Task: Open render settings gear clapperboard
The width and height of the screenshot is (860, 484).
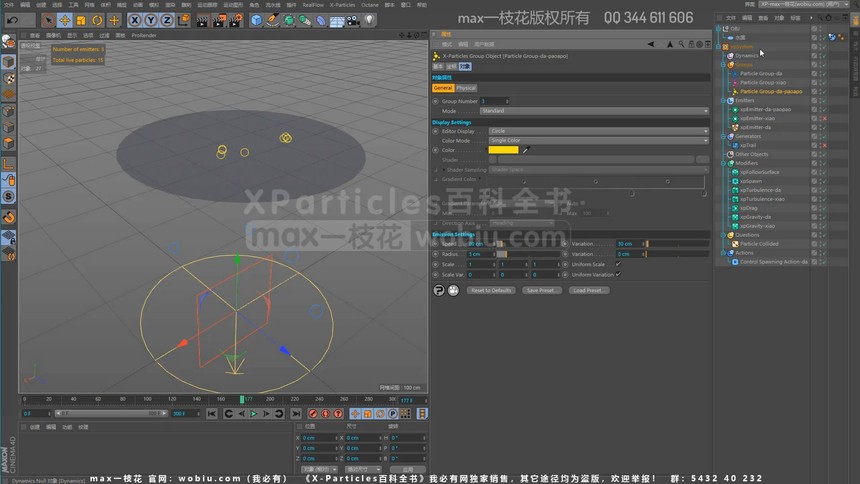Action: [236, 20]
